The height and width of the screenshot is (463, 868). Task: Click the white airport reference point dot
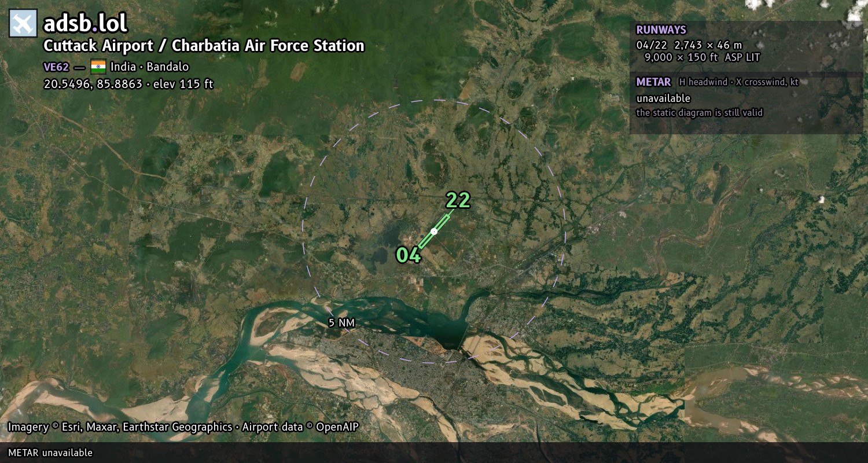tap(434, 231)
